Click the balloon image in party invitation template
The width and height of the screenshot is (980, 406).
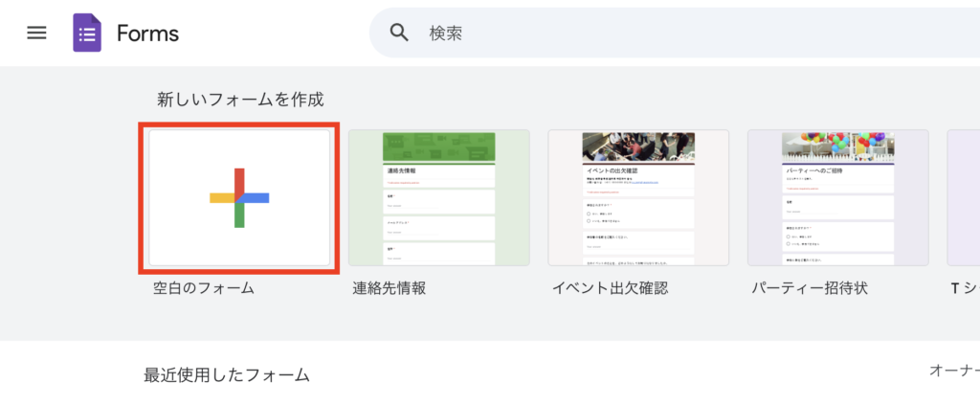click(x=838, y=146)
